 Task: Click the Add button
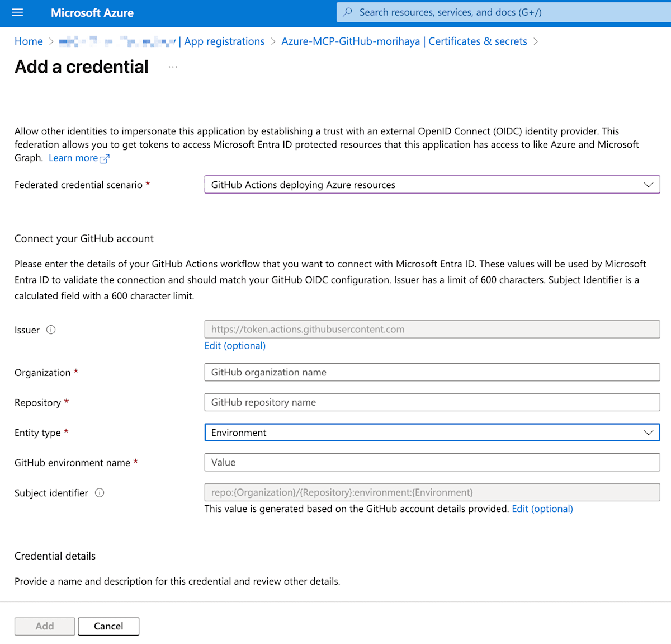pos(45,626)
